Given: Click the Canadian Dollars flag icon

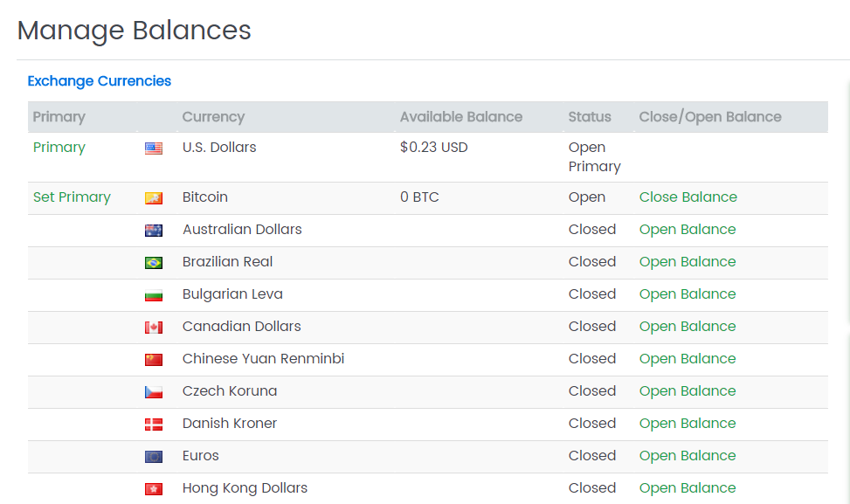Looking at the screenshot, I should 154,328.
